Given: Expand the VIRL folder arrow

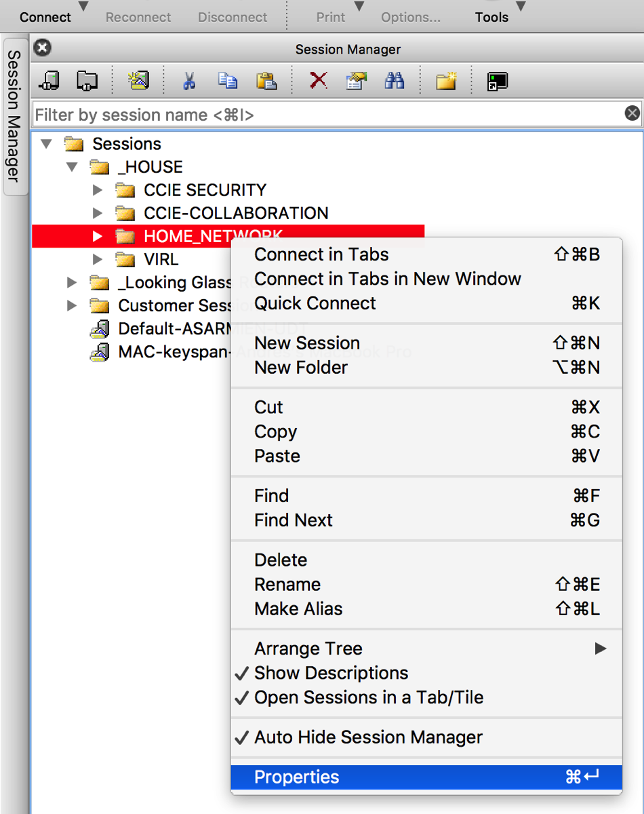Looking at the screenshot, I should point(98,259).
